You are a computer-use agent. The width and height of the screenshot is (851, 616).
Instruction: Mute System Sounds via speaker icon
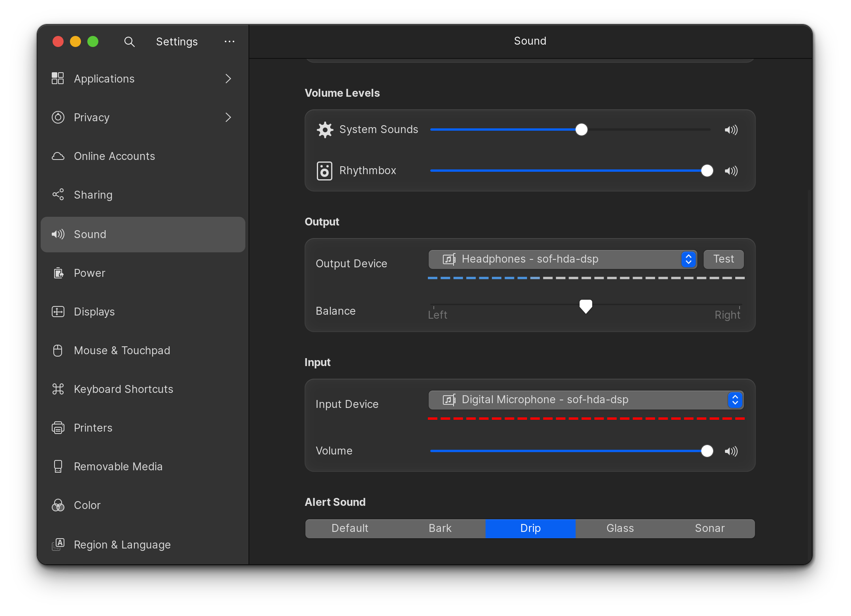(731, 130)
